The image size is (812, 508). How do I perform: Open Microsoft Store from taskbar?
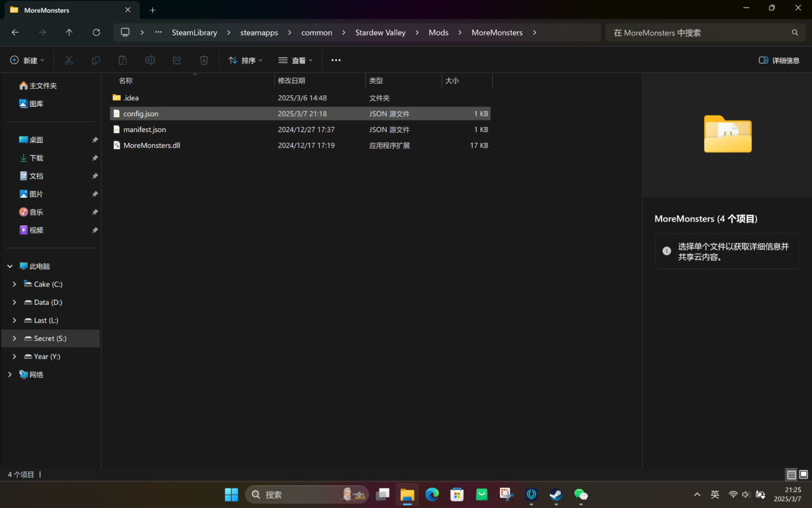(x=457, y=495)
